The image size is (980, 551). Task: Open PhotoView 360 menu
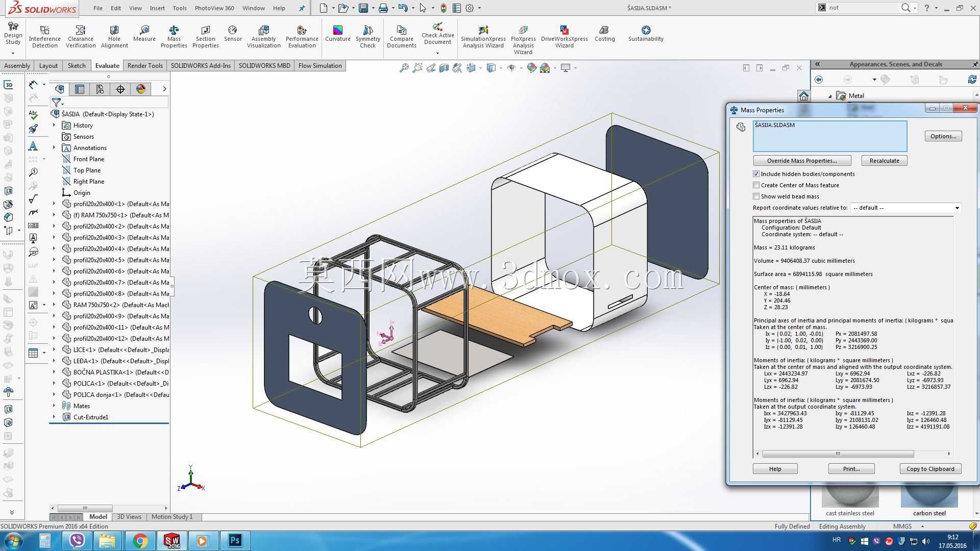click(x=214, y=8)
